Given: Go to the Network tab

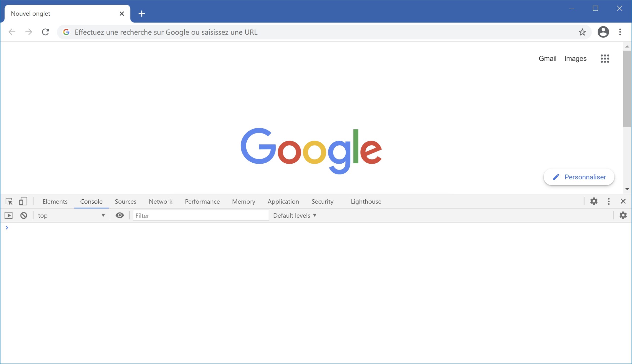Looking at the screenshot, I should (160, 201).
